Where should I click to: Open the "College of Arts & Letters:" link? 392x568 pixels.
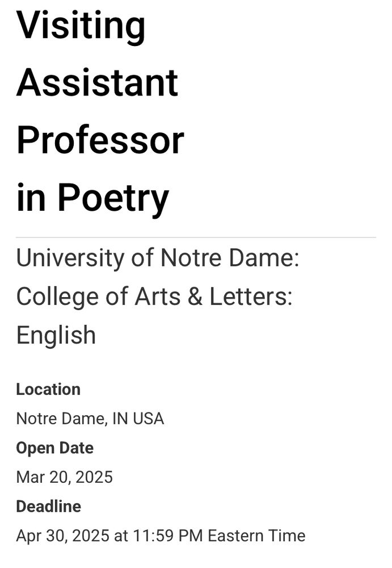pyautogui.click(x=154, y=296)
